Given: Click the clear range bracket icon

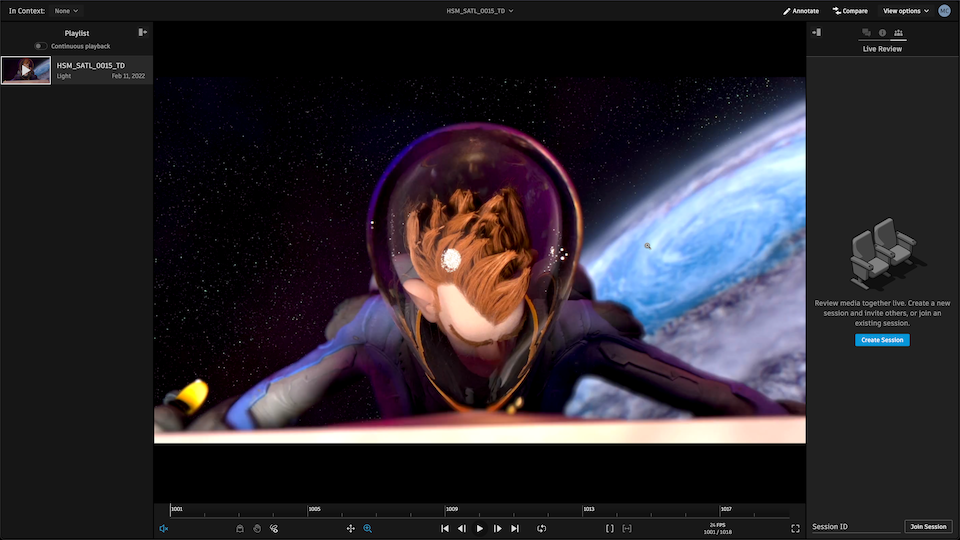Looking at the screenshot, I should (627, 528).
